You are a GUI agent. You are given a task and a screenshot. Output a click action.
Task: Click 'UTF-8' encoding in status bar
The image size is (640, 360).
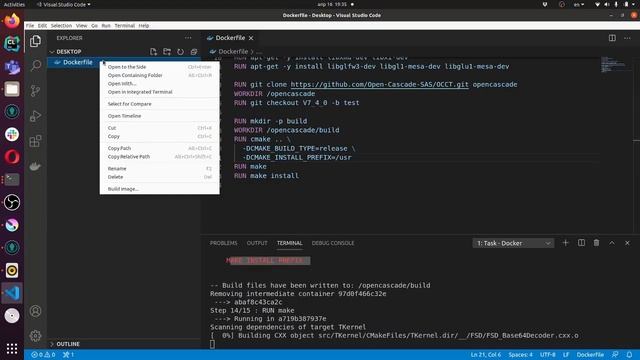[x=547, y=355]
